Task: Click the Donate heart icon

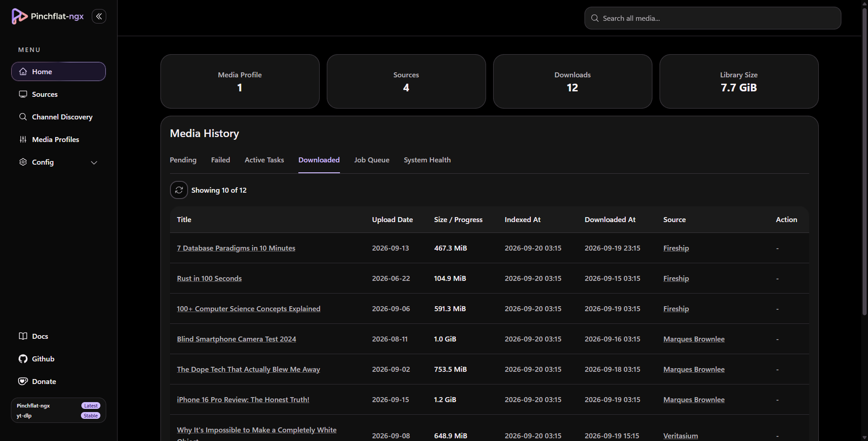Action: (23, 381)
